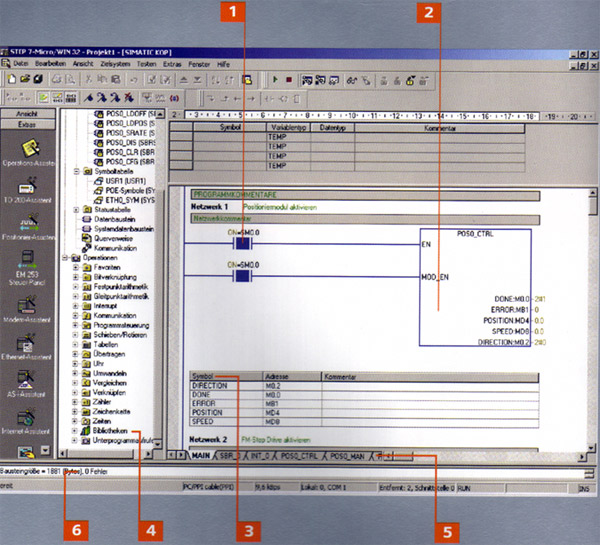The height and width of the screenshot is (545, 600).
Task: Insert a contact with the contact toolbar icon
Action: pos(269,99)
